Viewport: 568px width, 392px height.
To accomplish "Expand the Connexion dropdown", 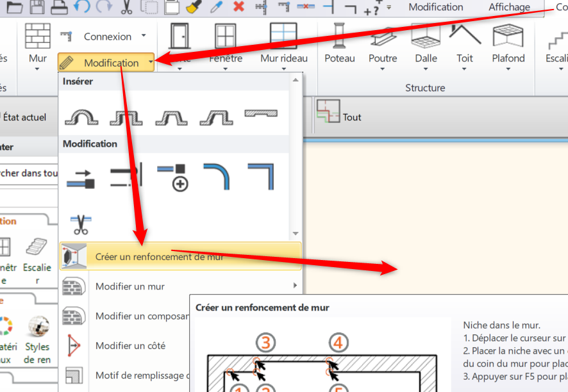I will coord(144,35).
